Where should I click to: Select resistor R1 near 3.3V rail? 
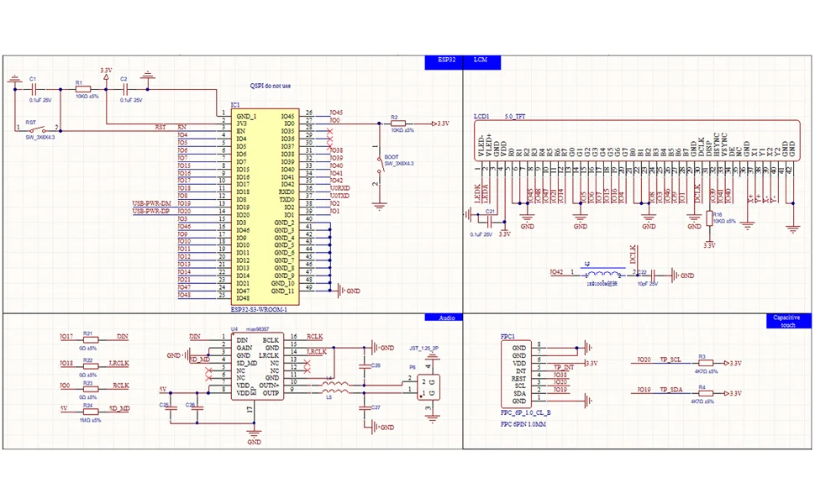[x=82, y=88]
